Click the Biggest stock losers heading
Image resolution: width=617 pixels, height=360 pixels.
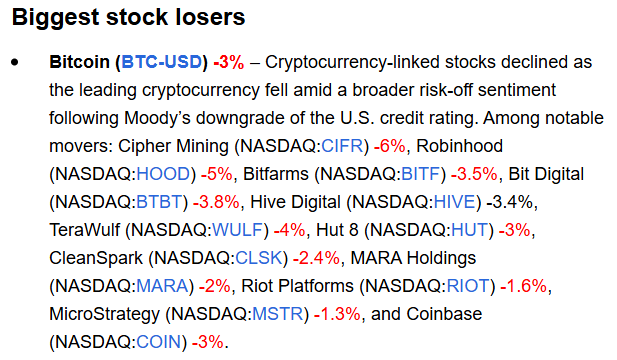128,17
